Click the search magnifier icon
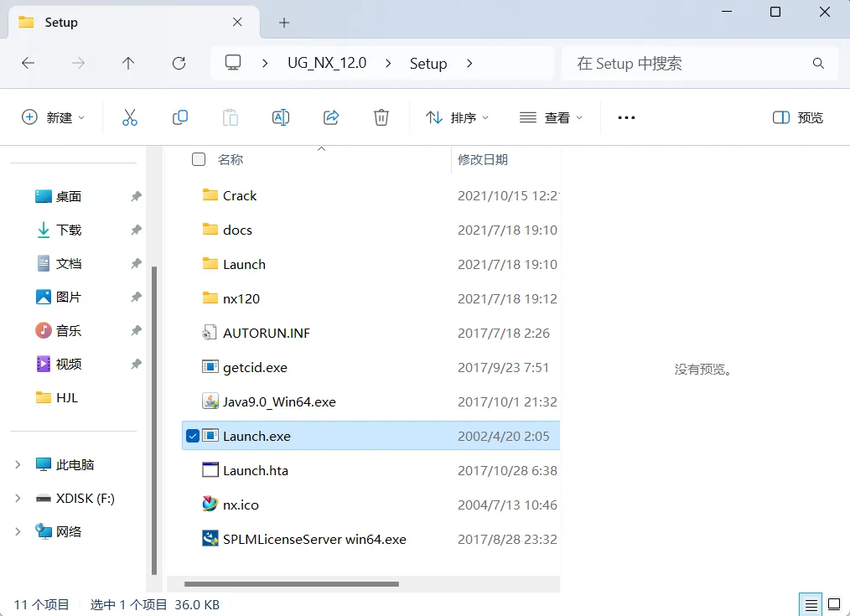The image size is (850, 616). (818, 64)
